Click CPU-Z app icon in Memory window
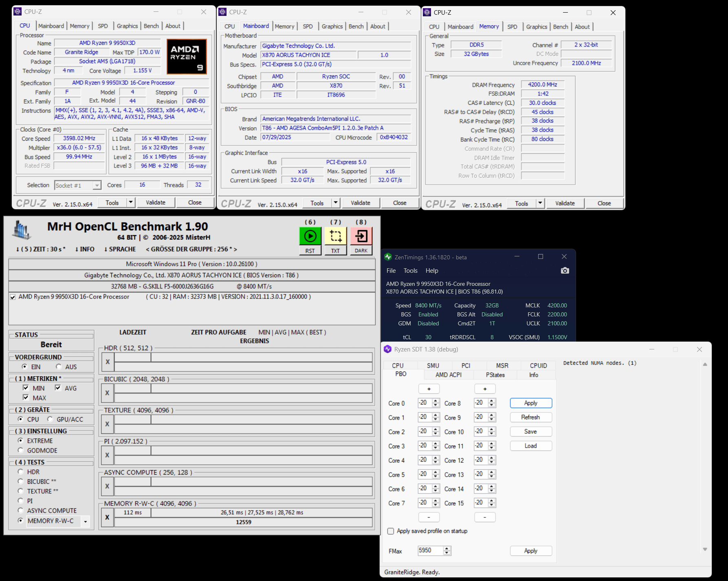The image size is (728, 581). coord(427,13)
